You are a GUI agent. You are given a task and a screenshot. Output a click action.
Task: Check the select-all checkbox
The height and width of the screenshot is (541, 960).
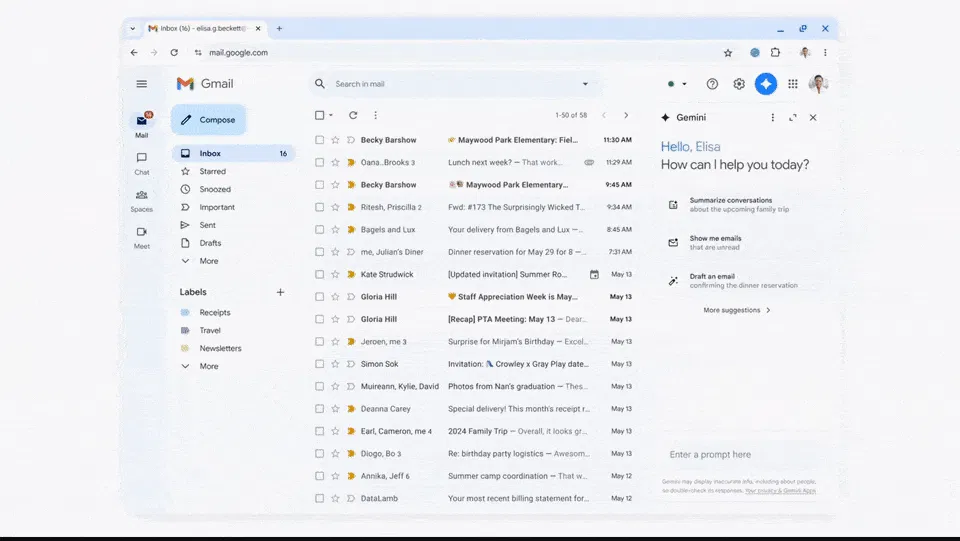tap(320, 115)
